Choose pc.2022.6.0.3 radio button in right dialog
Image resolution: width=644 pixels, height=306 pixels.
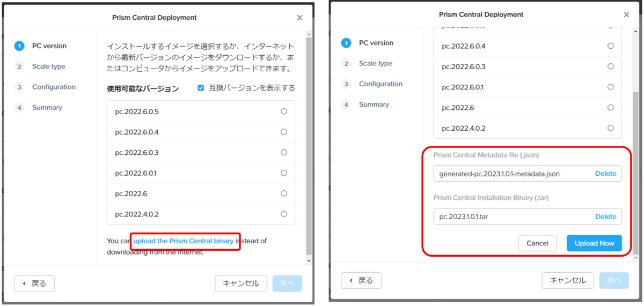[x=610, y=66]
